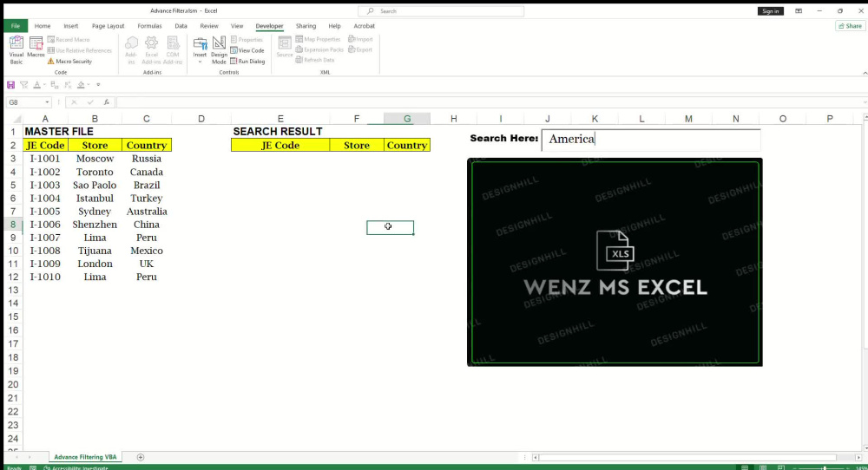This screenshot has width=868, height=470.
Task: Collapse the ribbon with the chevron
Action: 865,73
